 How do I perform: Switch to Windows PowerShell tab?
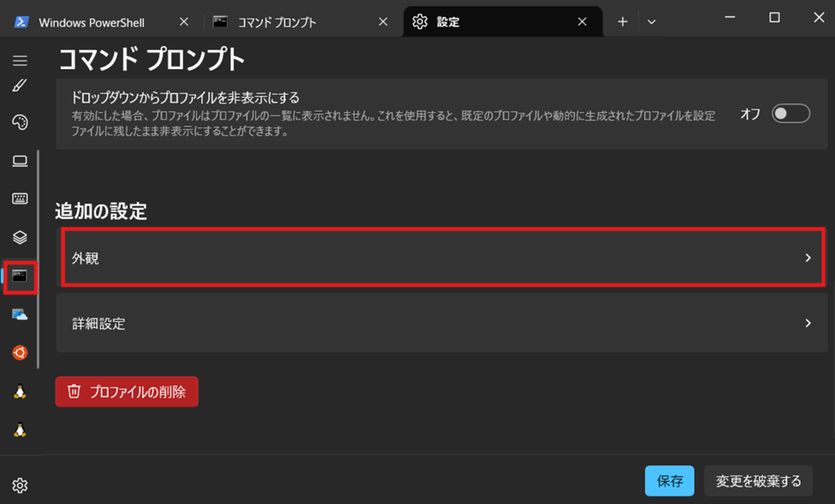[100, 22]
